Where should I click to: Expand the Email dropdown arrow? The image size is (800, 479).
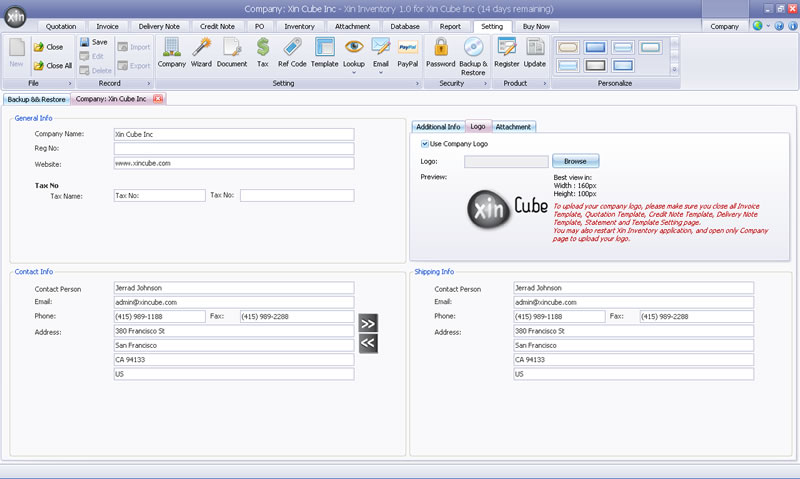(381, 72)
